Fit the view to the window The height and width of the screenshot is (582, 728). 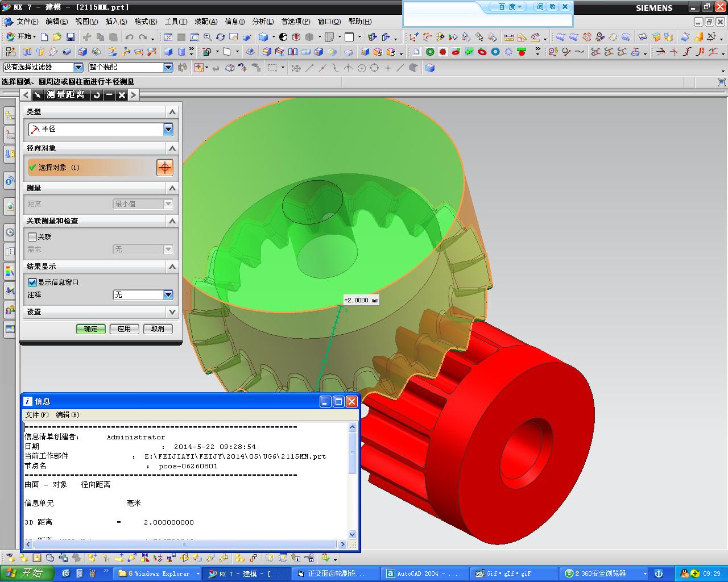point(168,37)
